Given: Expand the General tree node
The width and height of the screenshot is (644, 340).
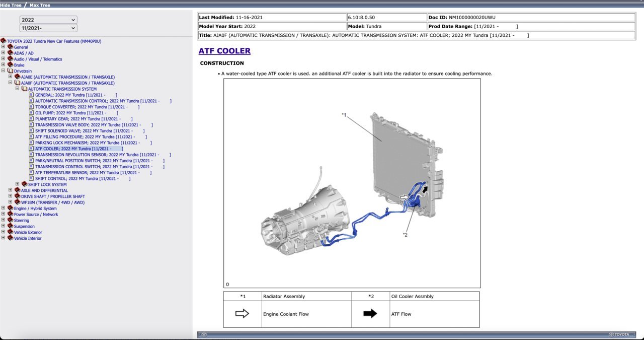Looking at the screenshot, I should [x=3, y=47].
